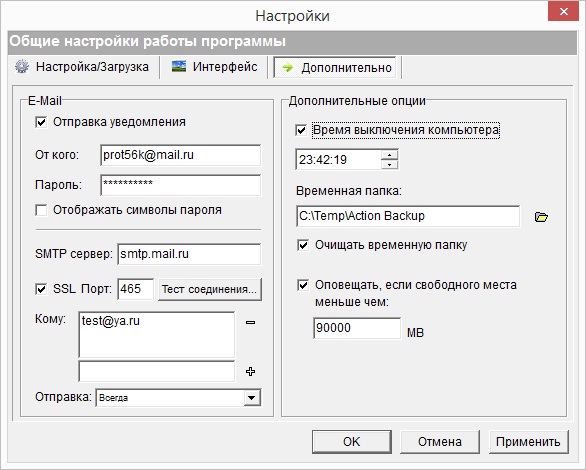This screenshot has width=586, height=470.
Task: Uncheck the SSL checkbox
Action: pyautogui.click(x=41, y=289)
